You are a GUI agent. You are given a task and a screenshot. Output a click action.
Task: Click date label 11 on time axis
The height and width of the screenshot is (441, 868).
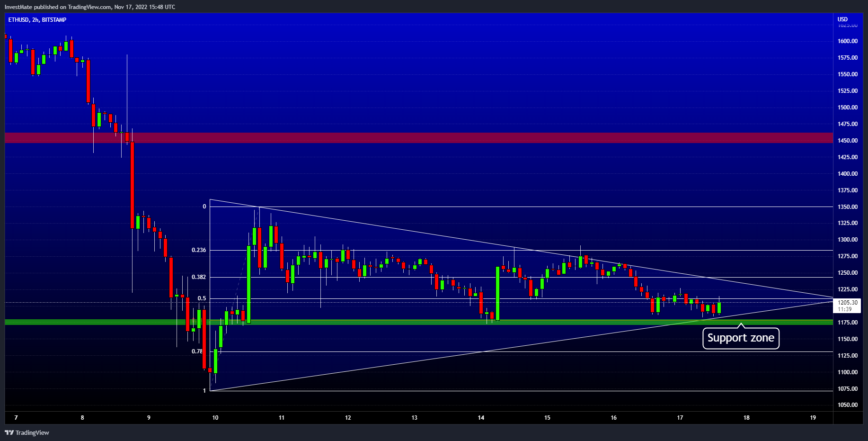click(282, 418)
